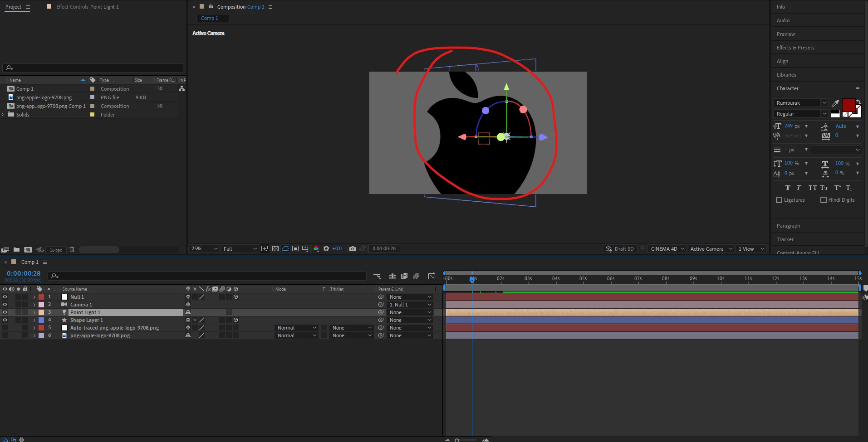Click the region of interest button
This screenshot has height=442, width=868.
[x=295, y=249]
